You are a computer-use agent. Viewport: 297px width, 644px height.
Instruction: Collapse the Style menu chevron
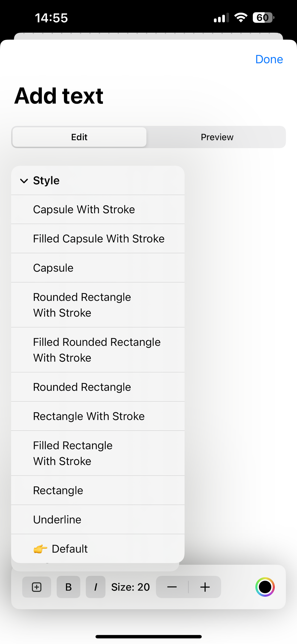pos(24,181)
